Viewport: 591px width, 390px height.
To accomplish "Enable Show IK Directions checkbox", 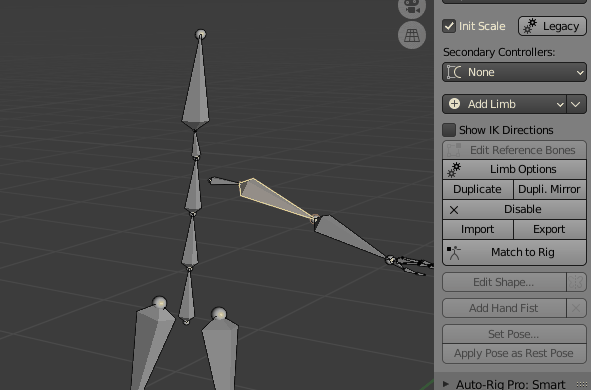I will pos(449,130).
